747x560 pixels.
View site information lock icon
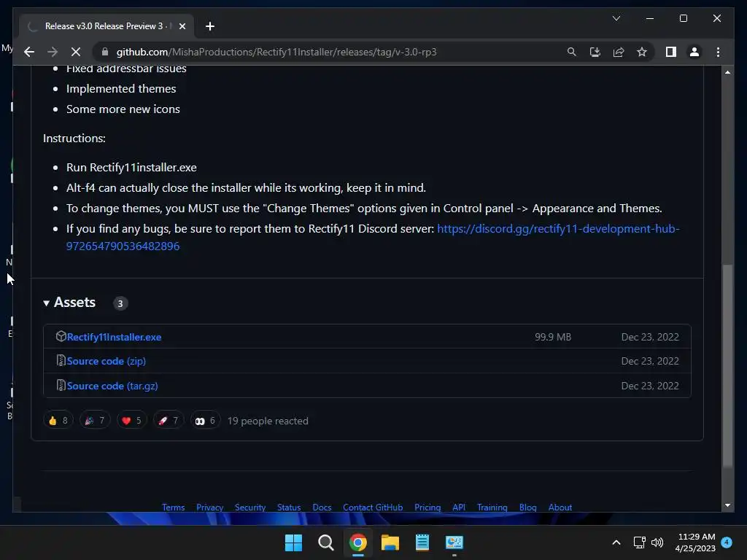click(x=105, y=52)
